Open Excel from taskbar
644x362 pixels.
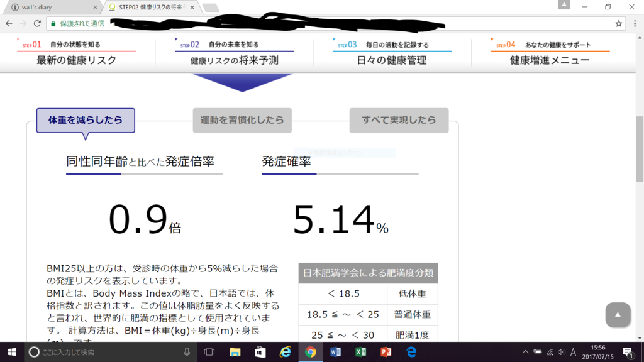click(361, 352)
